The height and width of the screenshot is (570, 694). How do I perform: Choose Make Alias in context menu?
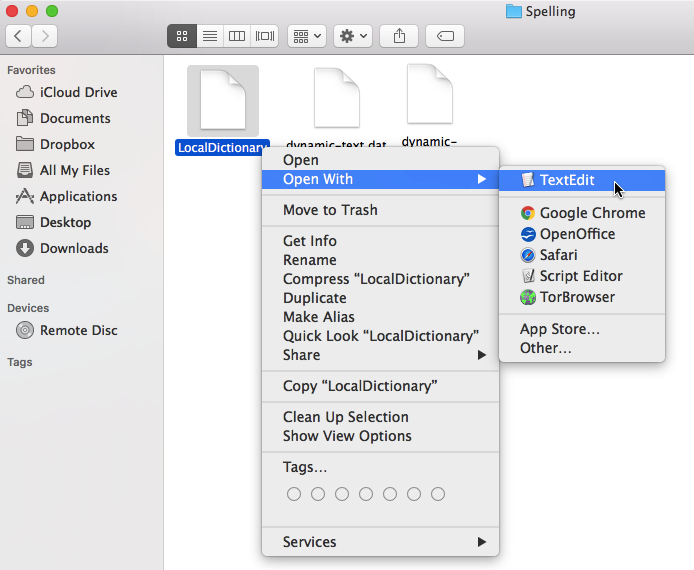[380, 317]
